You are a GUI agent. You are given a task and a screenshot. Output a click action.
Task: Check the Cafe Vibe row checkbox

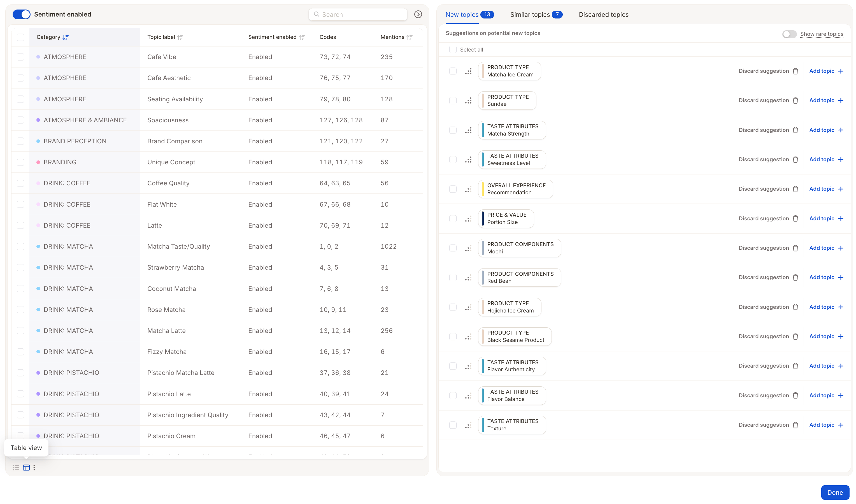[x=20, y=57]
